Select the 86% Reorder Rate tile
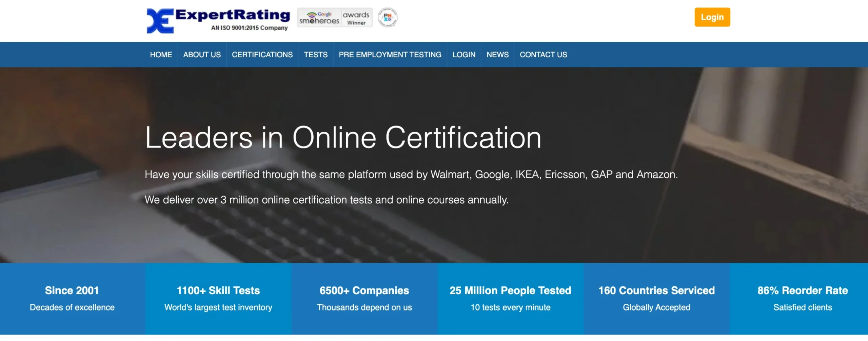 pos(802,298)
